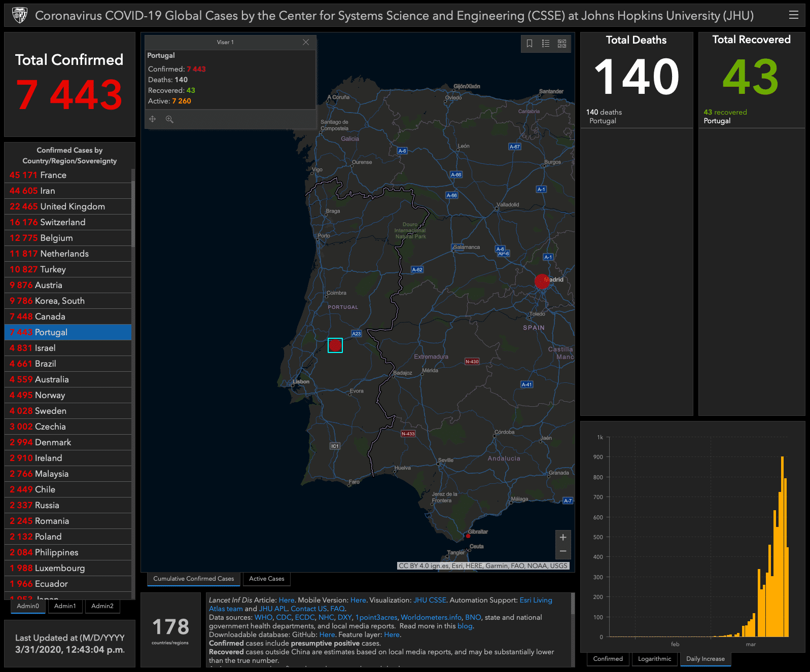Viewport: 810px width, 672px height.
Task: Switch to the Active Cases map tab
Action: coord(266,579)
